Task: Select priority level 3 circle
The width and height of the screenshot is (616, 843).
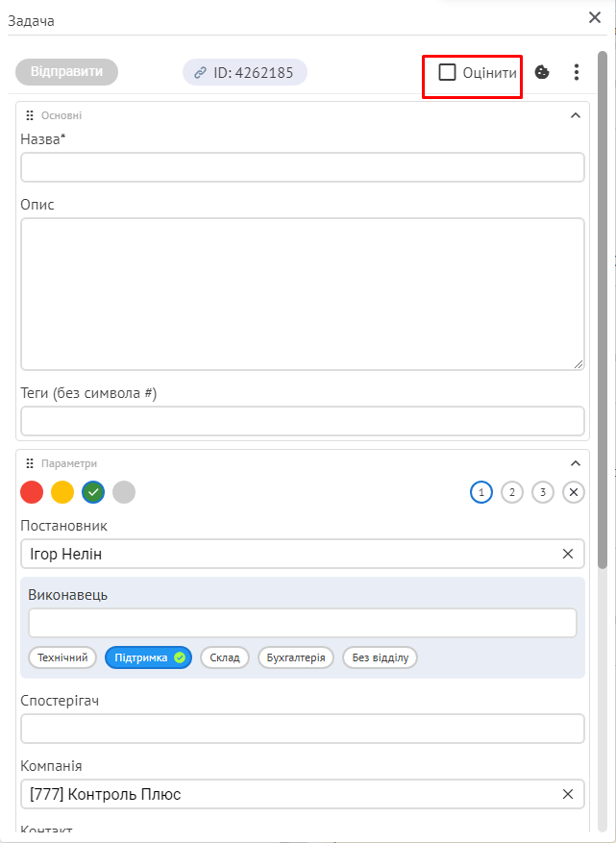Action: (x=543, y=492)
